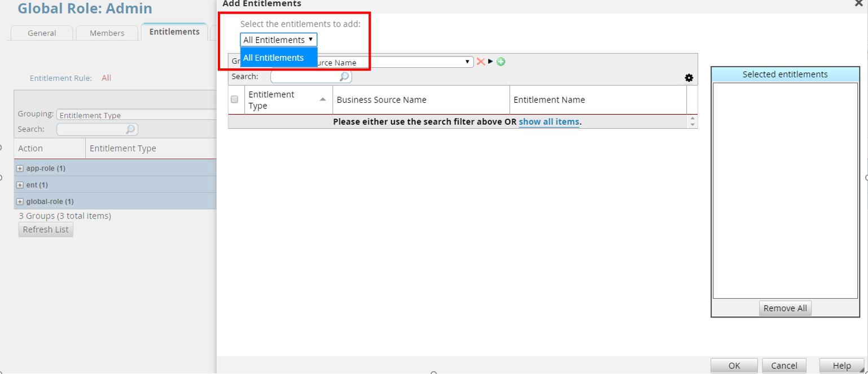The width and height of the screenshot is (868, 374).
Task: Click the background Search input field
Action: 97,129
